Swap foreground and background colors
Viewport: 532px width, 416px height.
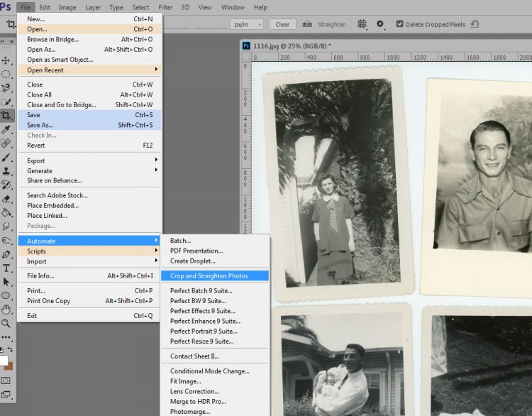(x=10, y=349)
